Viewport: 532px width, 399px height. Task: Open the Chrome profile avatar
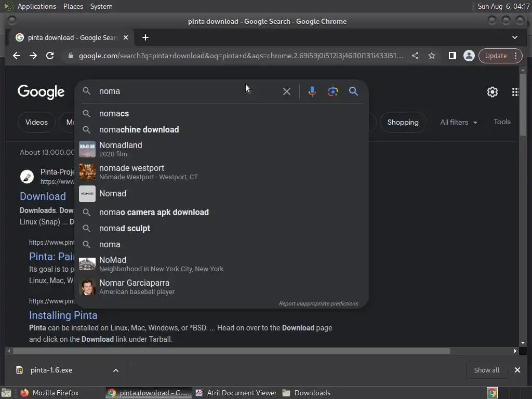coord(469,56)
